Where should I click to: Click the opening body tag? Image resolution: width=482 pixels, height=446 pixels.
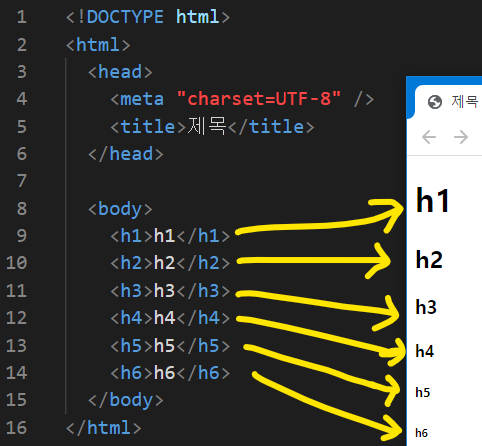pyautogui.click(x=120, y=209)
